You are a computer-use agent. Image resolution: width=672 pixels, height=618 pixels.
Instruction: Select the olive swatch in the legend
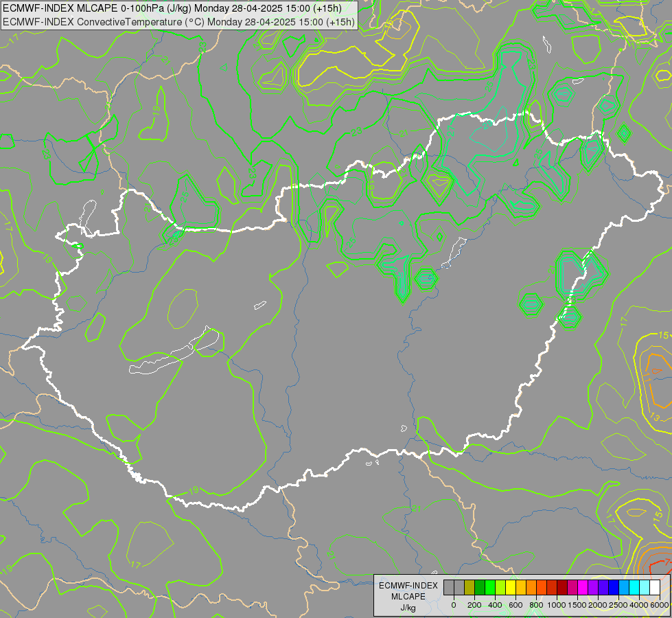[470, 587]
